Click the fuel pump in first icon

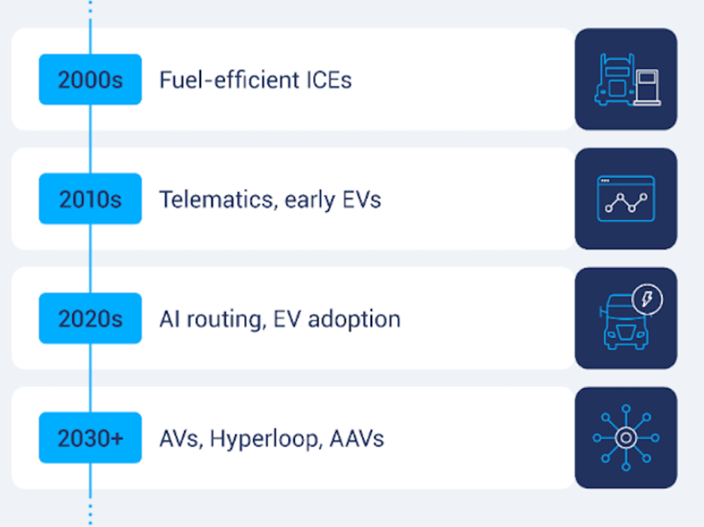tap(647, 87)
